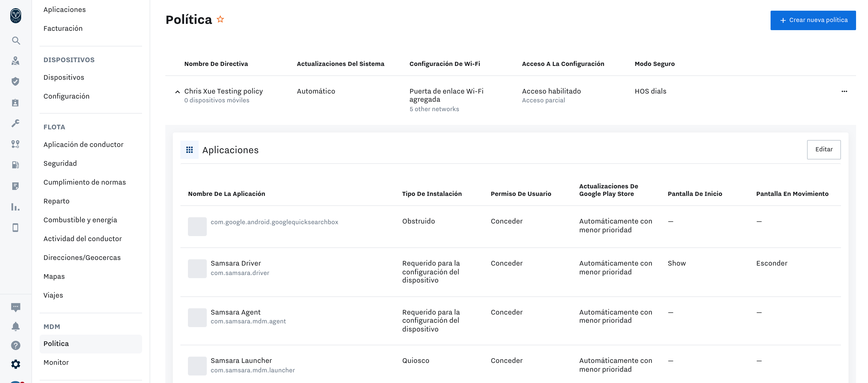Viewport: 868px width, 383px height.
Task: Select the map location icon in sidebar
Action: point(15,61)
